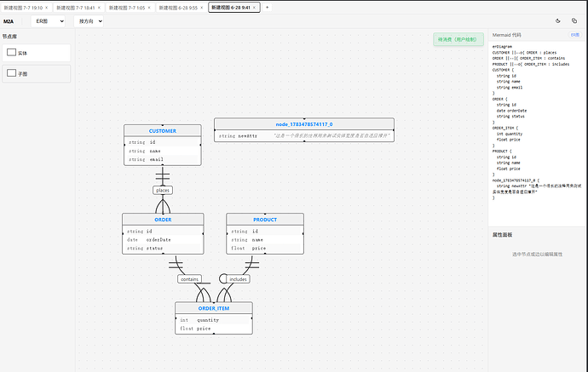
Task: Switch to the 新建视图 7-7 18:41 tab
Action: coord(78,8)
